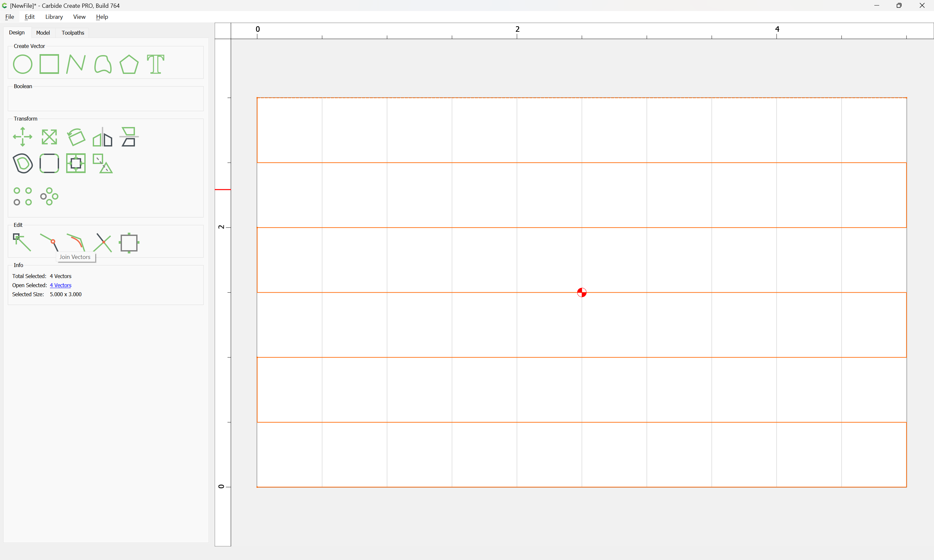Switch to the Toolpaths tab
The image size is (934, 560).
pos(73,33)
